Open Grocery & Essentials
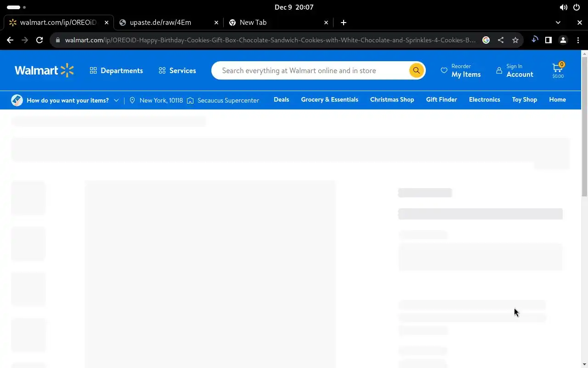The width and height of the screenshot is (588, 368). pyautogui.click(x=329, y=99)
